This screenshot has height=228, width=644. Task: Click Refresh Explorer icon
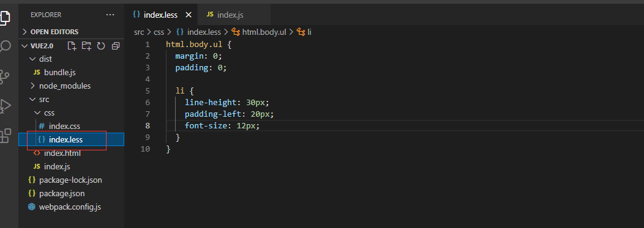(101, 46)
